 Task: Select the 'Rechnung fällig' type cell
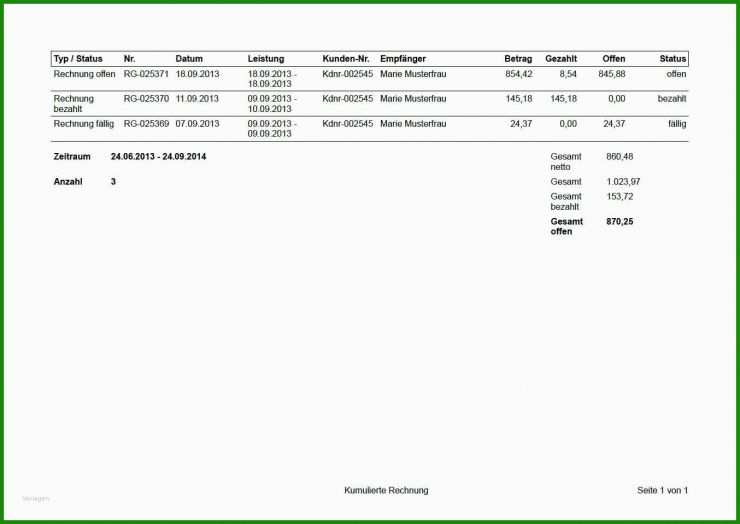click(84, 124)
